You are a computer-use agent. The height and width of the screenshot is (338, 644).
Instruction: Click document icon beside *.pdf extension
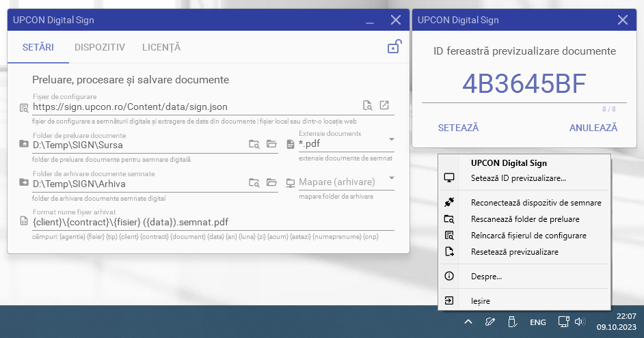coord(291,144)
